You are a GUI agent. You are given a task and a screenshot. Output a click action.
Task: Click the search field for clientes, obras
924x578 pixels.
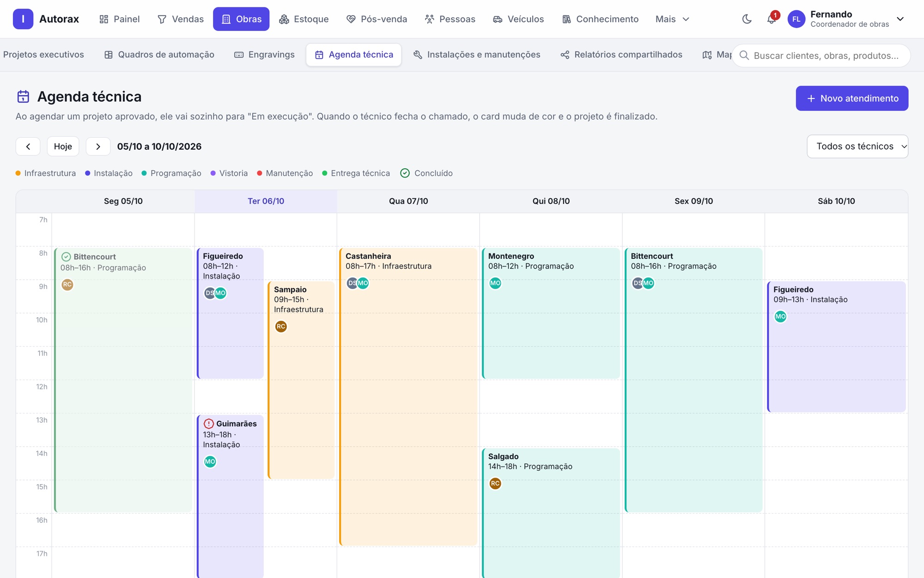click(x=821, y=55)
